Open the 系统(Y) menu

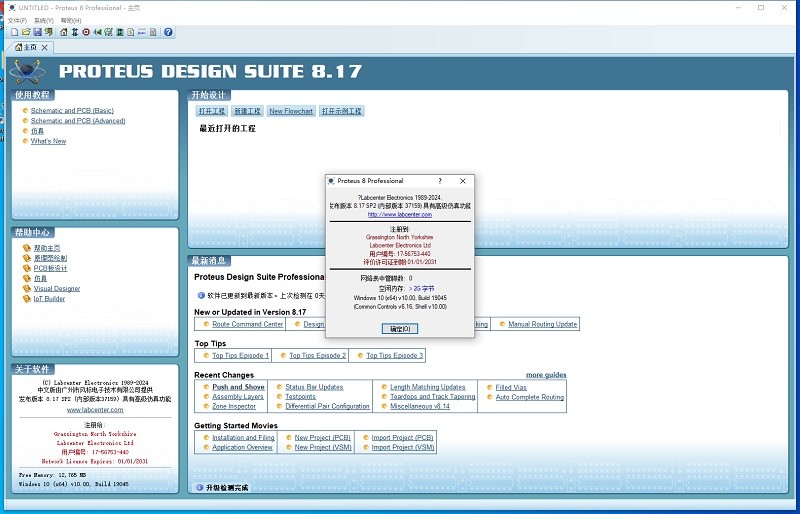click(x=44, y=20)
